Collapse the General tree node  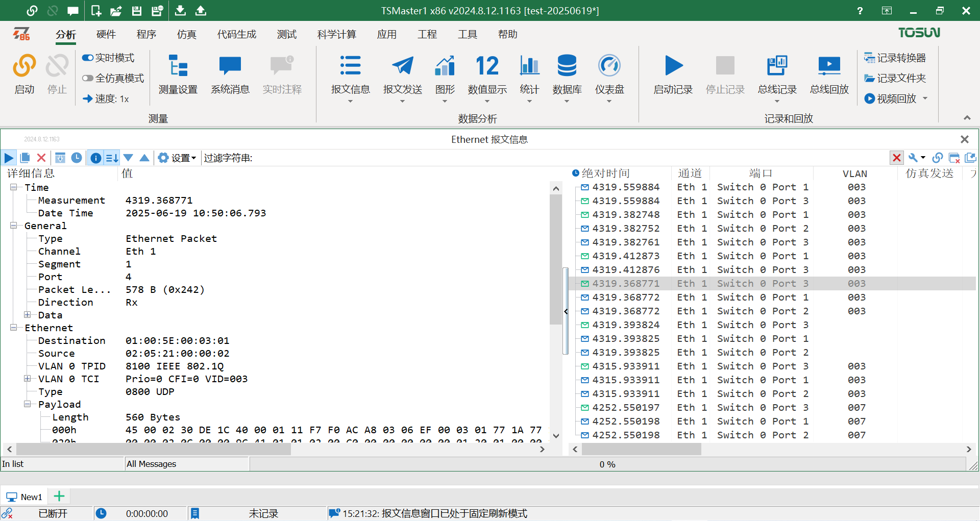13,226
